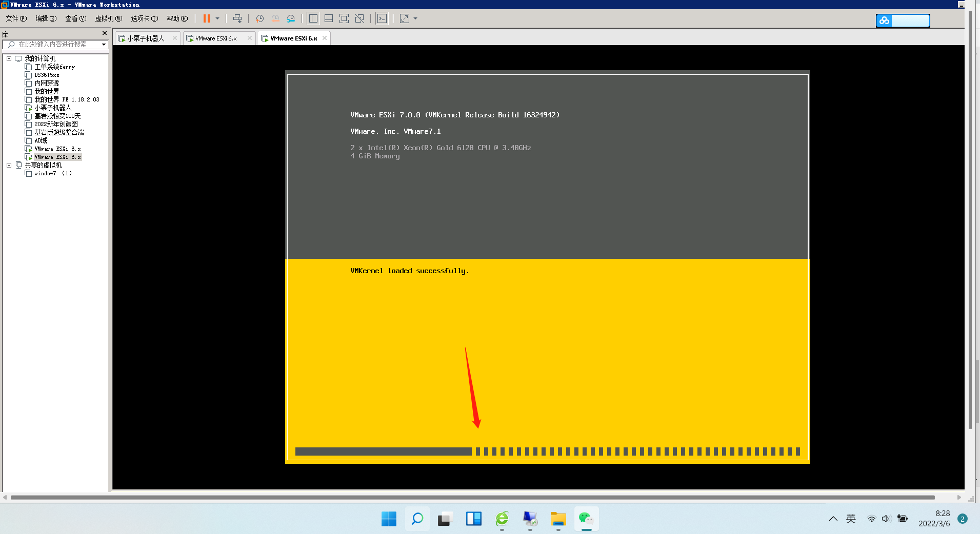The width and height of the screenshot is (980, 534).
Task: Select the window7 (1) shared VM
Action: 53,173
